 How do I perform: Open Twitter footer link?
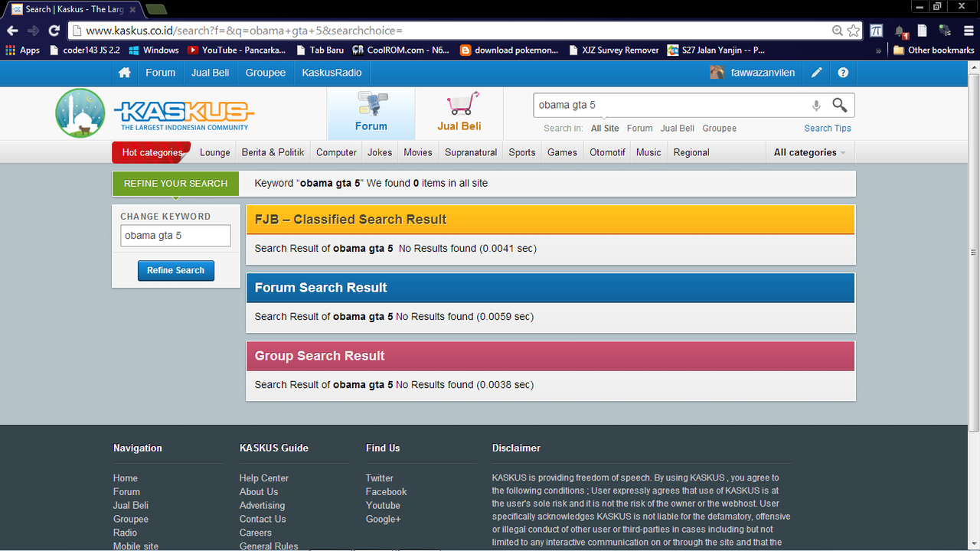(x=380, y=478)
